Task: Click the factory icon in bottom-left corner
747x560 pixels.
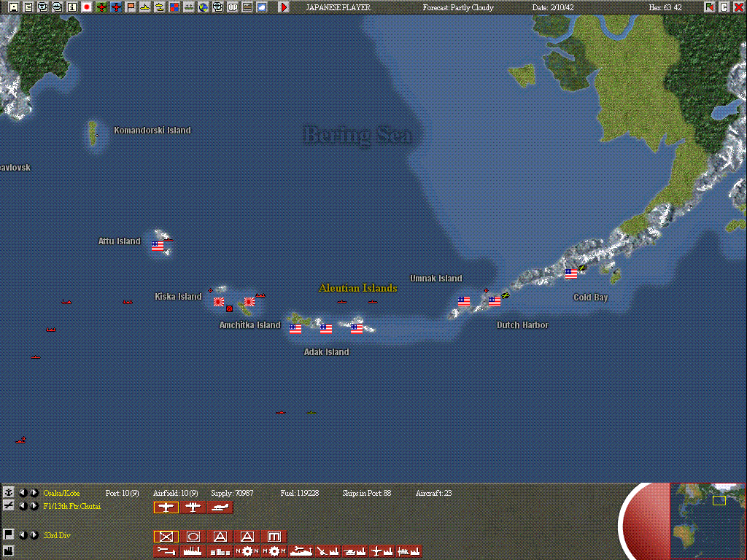Action: 8,550
